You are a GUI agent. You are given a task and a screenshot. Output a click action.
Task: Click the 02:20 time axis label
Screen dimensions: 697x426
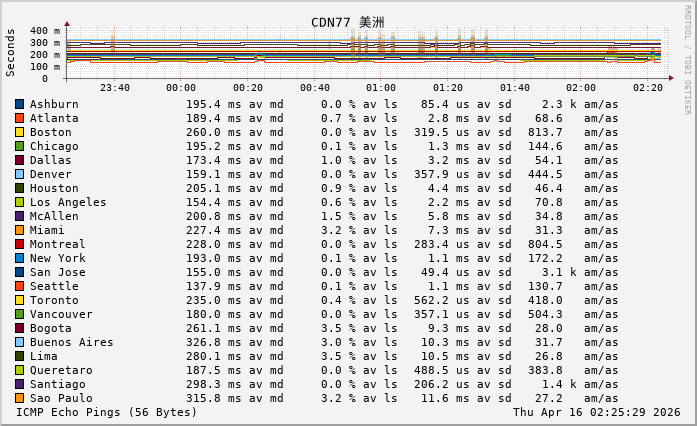pyautogui.click(x=648, y=88)
